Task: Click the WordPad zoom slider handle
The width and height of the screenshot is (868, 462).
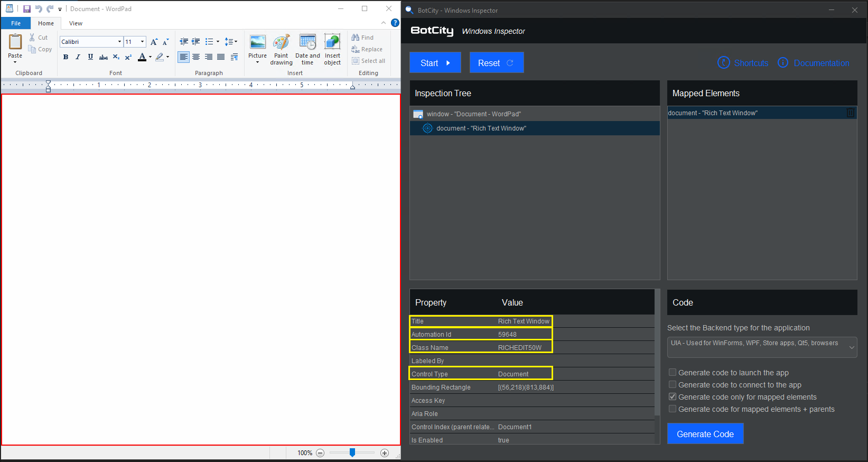Action: 352,452
